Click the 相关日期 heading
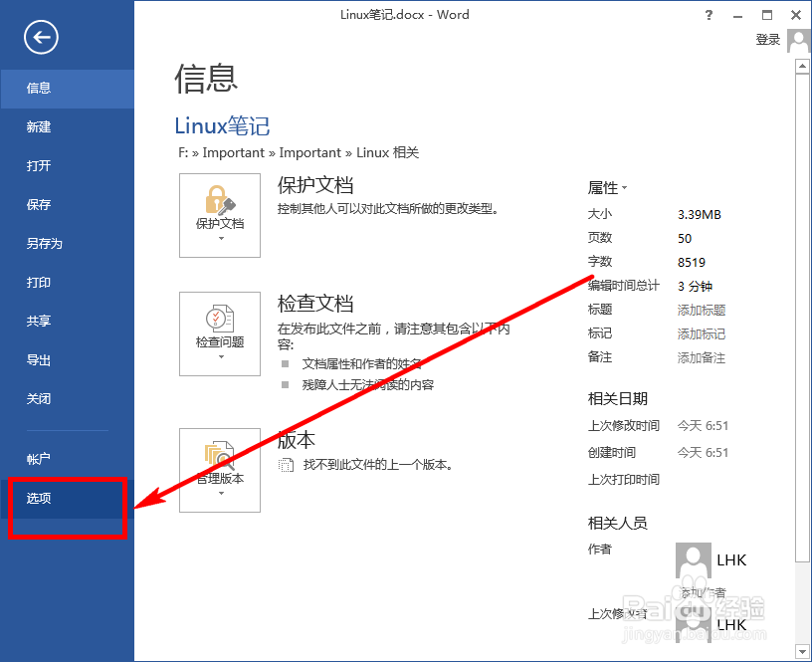This screenshot has height=662, width=812. 618,399
